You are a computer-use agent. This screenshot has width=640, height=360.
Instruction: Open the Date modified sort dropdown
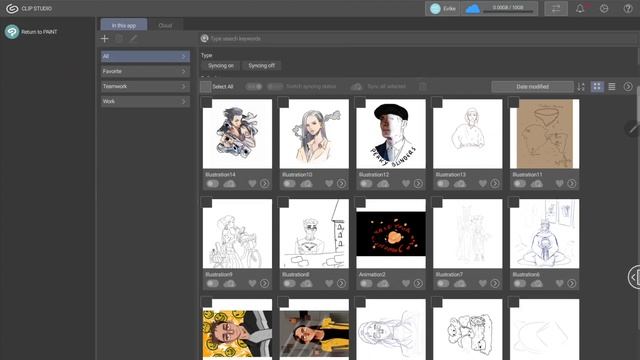click(532, 87)
